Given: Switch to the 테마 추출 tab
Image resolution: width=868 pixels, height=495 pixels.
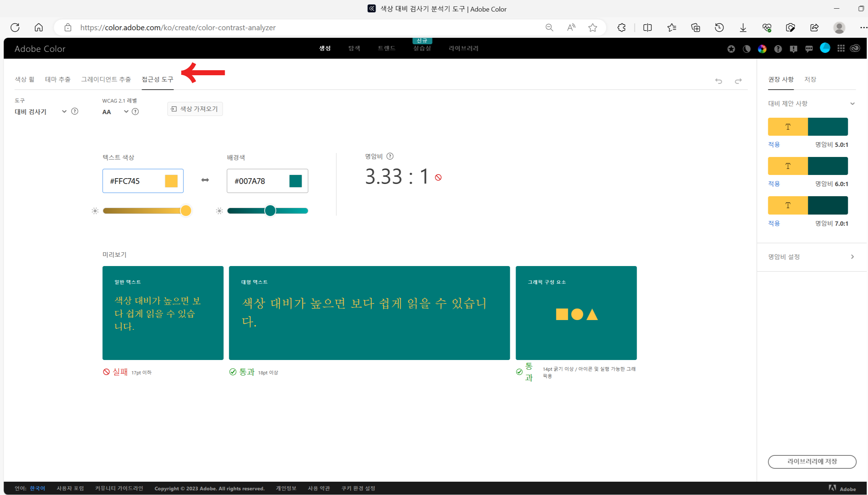Looking at the screenshot, I should pyautogui.click(x=58, y=79).
